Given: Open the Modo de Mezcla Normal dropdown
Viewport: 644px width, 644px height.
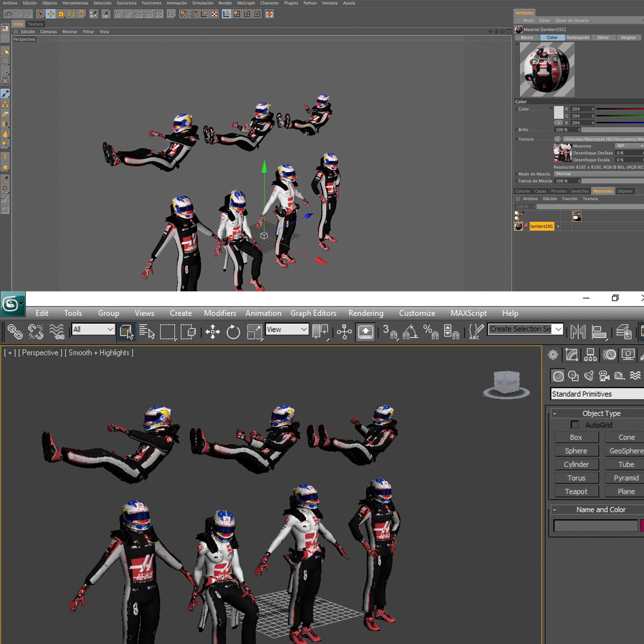Looking at the screenshot, I should tap(599, 174).
